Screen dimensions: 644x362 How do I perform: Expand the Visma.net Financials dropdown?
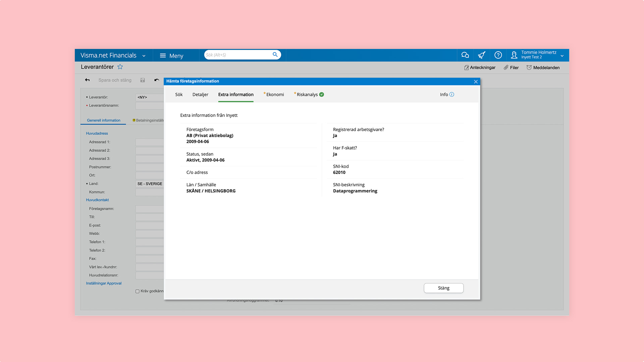tap(144, 56)
